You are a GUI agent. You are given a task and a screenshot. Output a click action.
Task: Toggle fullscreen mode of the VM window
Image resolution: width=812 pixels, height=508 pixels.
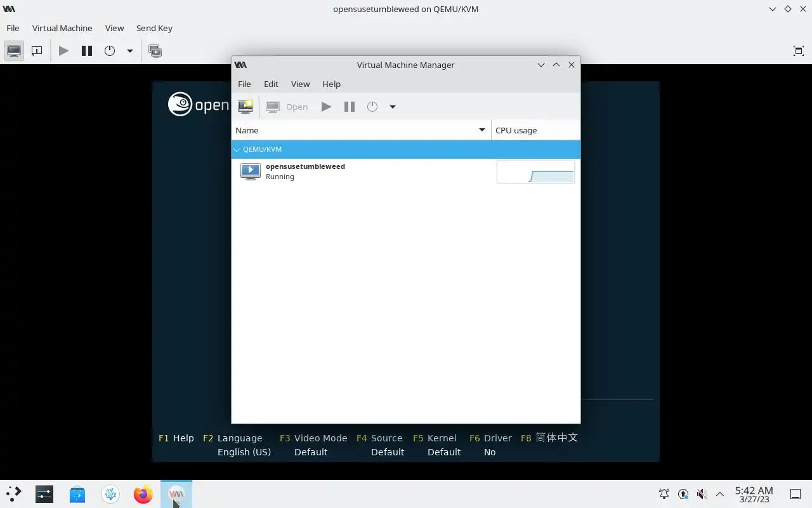tap(799, 51)
